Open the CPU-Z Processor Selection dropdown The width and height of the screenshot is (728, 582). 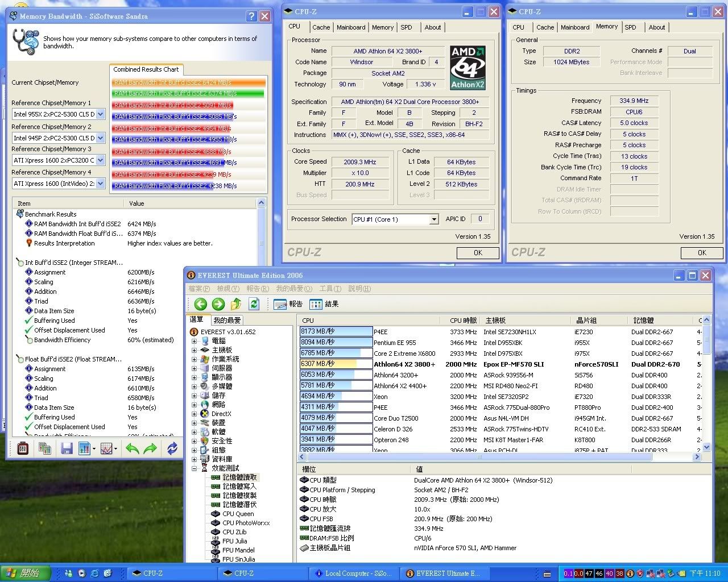pos(434,219)
